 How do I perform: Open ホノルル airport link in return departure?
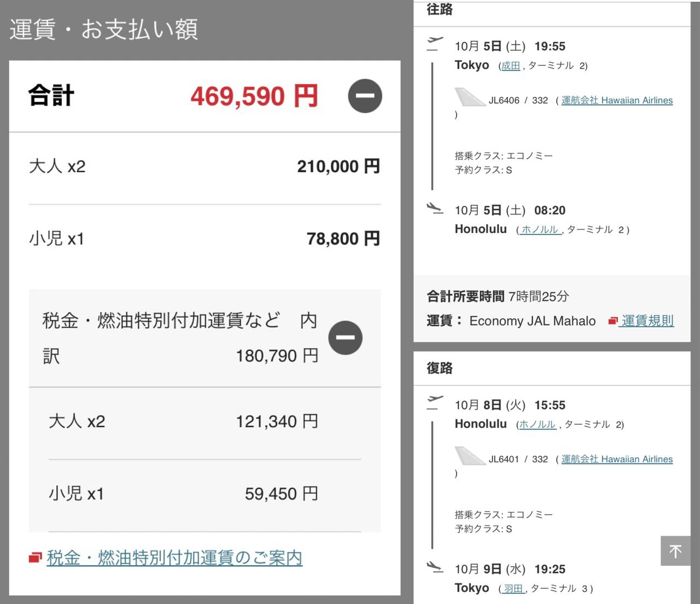pos(537,425)
